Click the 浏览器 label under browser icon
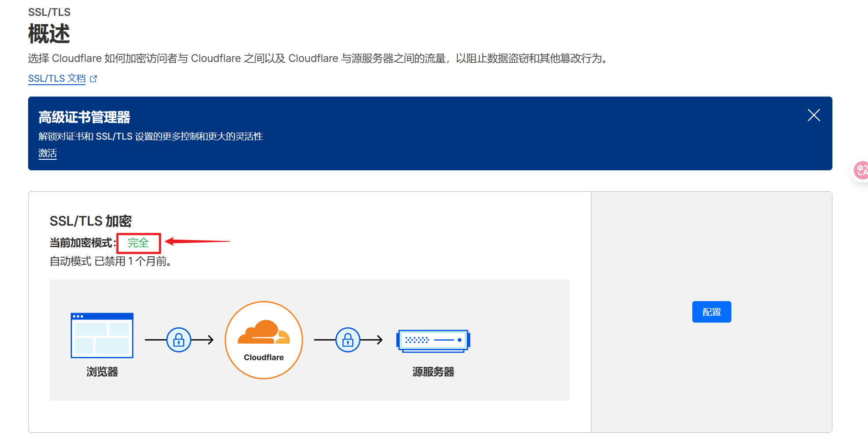The height and width of the screenshot is (442, 868). click(102, 372)
